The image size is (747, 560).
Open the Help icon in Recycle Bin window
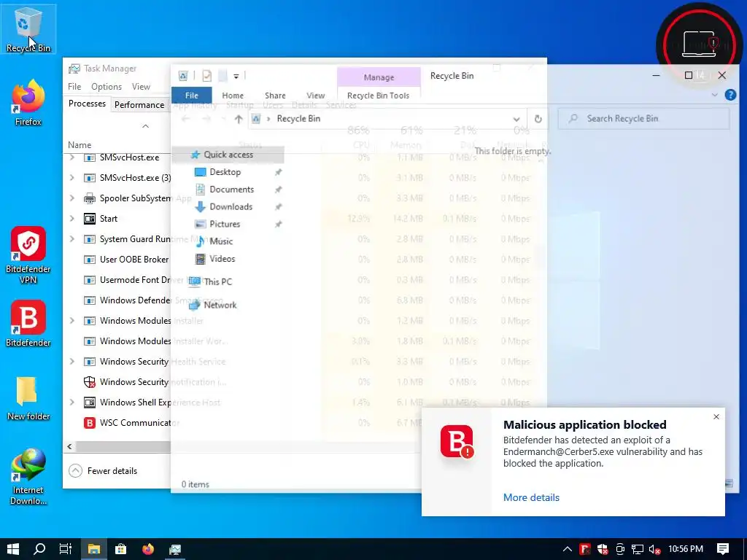pyautogui.click(x=730, y=95)
